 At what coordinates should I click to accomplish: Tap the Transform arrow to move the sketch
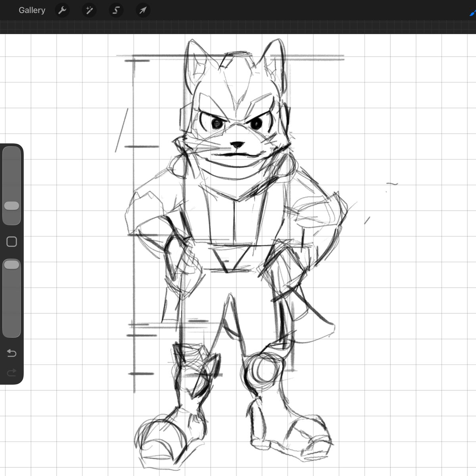[142, 10]
